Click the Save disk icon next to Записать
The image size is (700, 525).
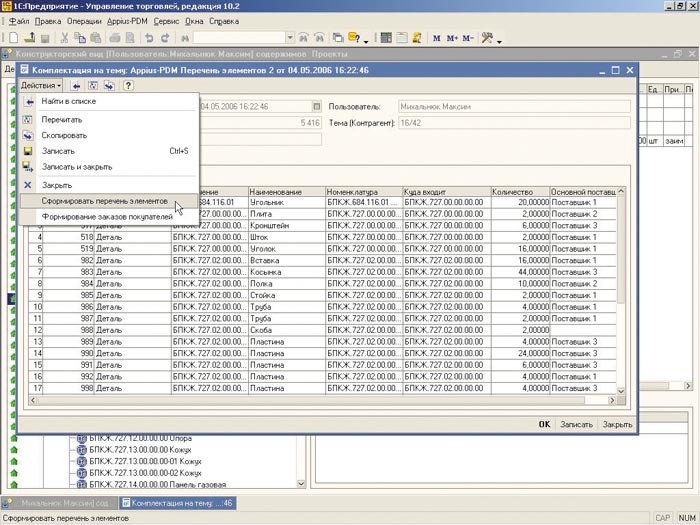click(28, 151)
